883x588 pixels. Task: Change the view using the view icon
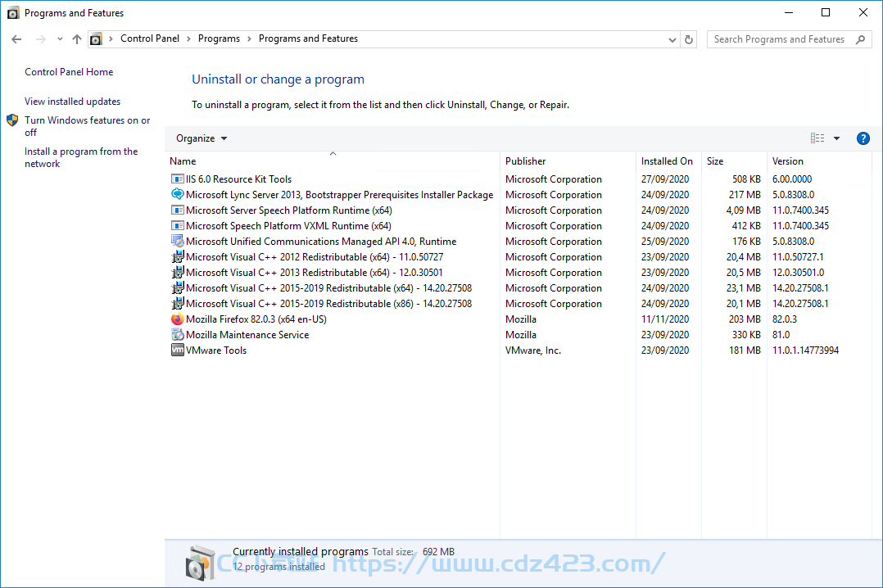(817, 138)
